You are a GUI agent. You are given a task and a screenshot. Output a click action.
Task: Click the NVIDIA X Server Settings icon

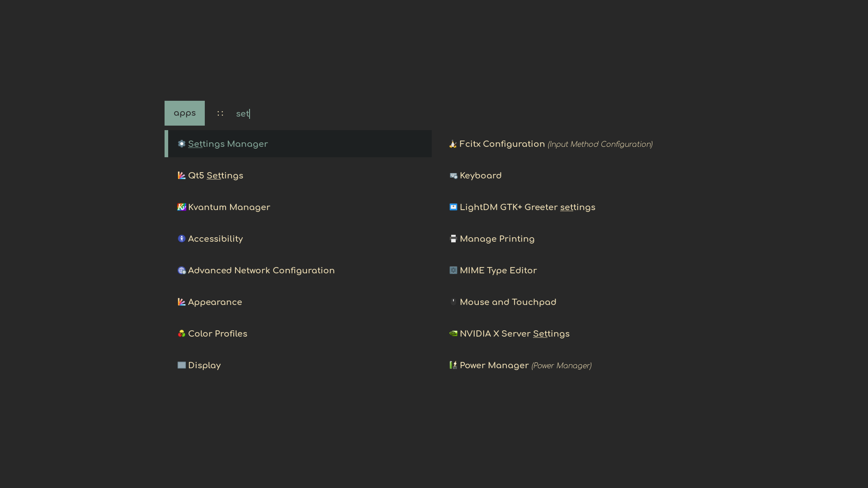[x=453, y=333]
